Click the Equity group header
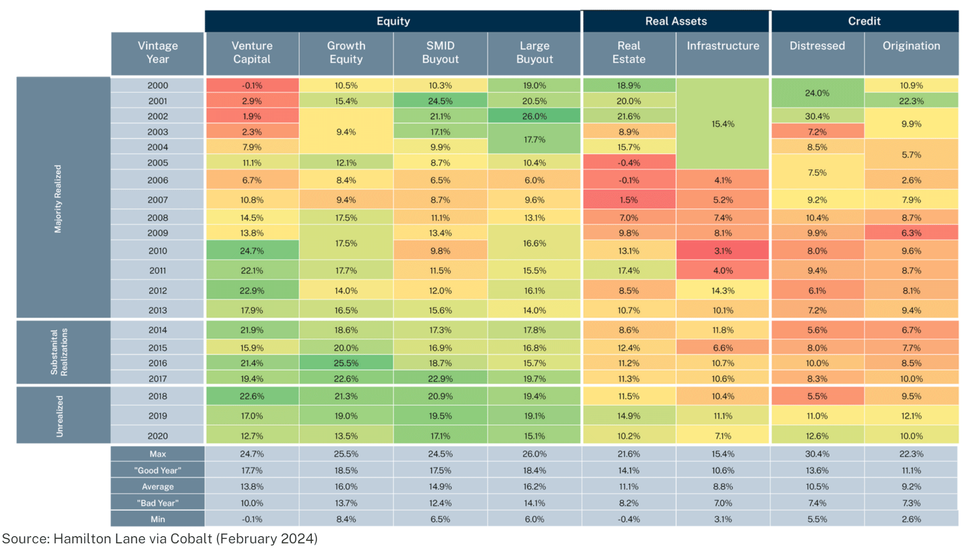The width and height of the screenshot is (980, 551). (393, 21)
